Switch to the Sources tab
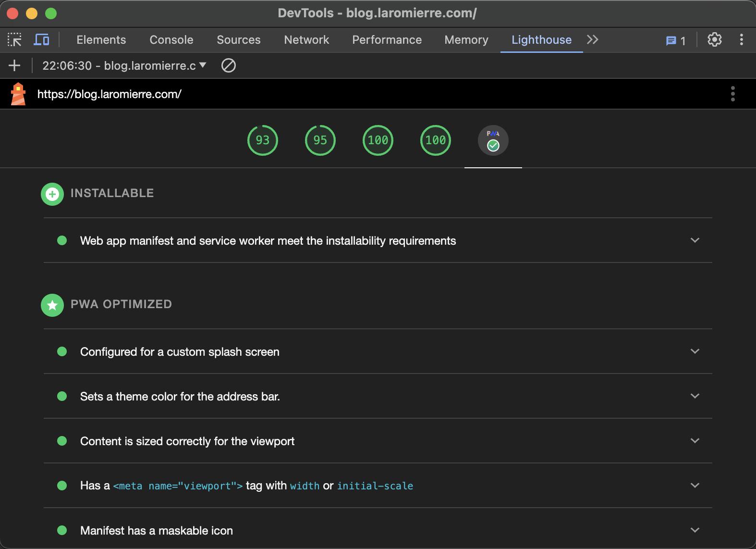Image resolution: width=756 pixels, height=549 pixels. point(239,40)
